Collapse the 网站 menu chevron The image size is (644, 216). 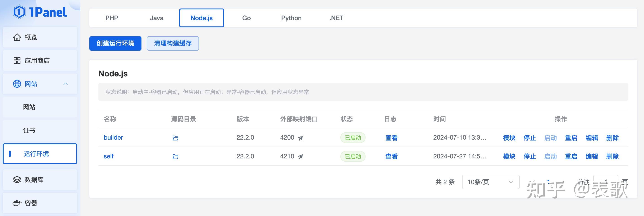tap(66, 84)
